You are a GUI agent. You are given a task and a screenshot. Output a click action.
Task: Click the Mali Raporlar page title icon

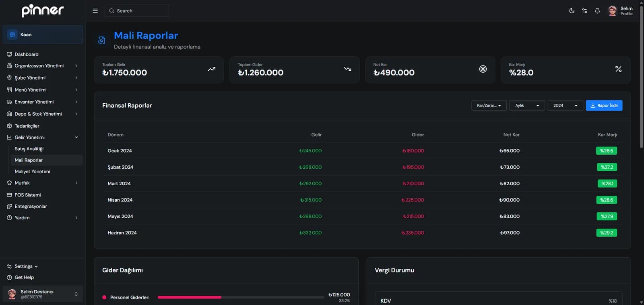click(x=102, y=40)
